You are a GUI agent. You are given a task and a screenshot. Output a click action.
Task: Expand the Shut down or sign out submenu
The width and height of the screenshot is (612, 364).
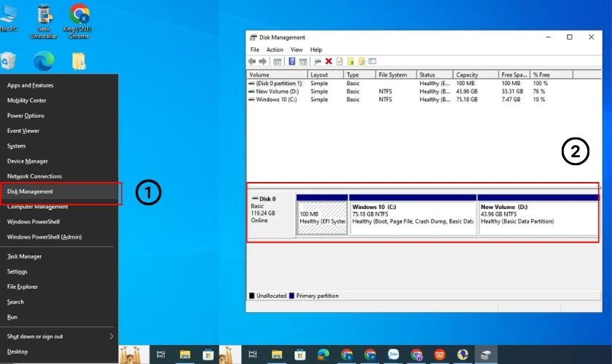(x=59, y=336)
